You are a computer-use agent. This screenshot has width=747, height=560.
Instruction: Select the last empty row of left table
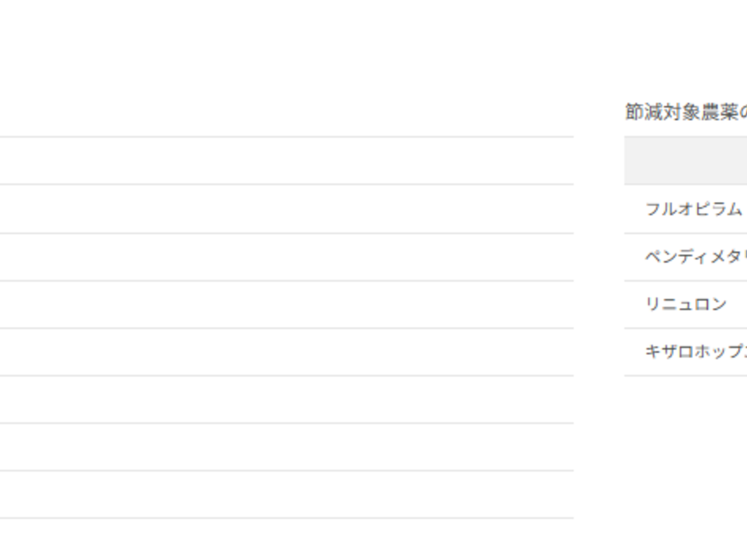(285, 495)
